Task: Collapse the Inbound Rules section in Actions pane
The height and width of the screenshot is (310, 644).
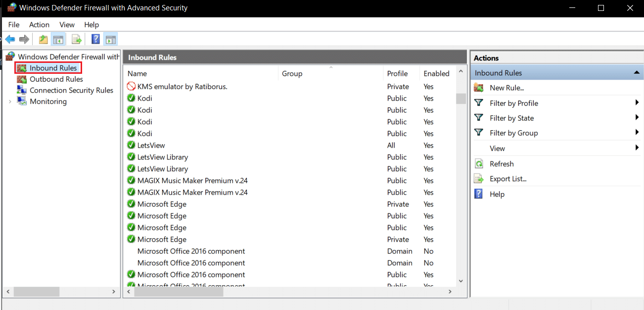Action: point(637,73)
